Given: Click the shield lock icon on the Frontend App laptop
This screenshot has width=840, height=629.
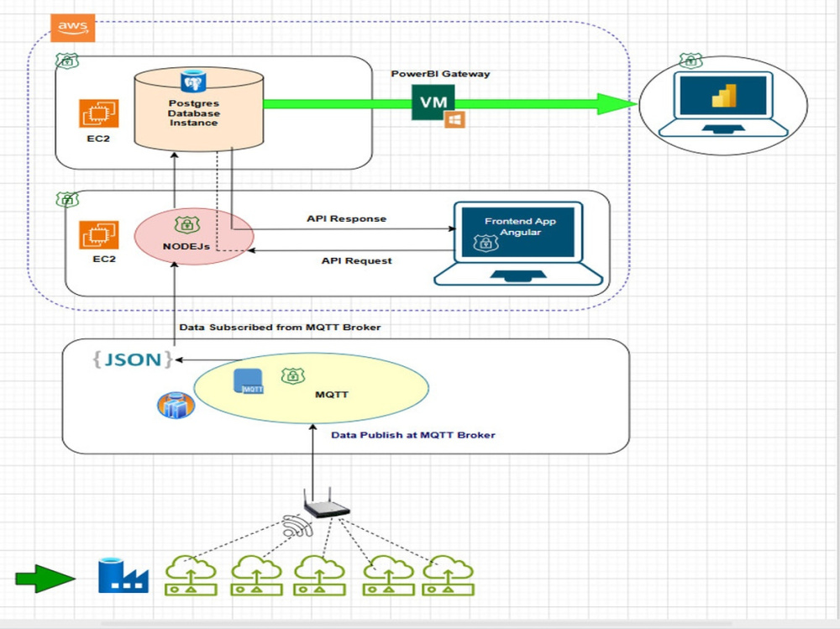Looking at the screenshot, I should pyautogui.click(x=486, y=244).
